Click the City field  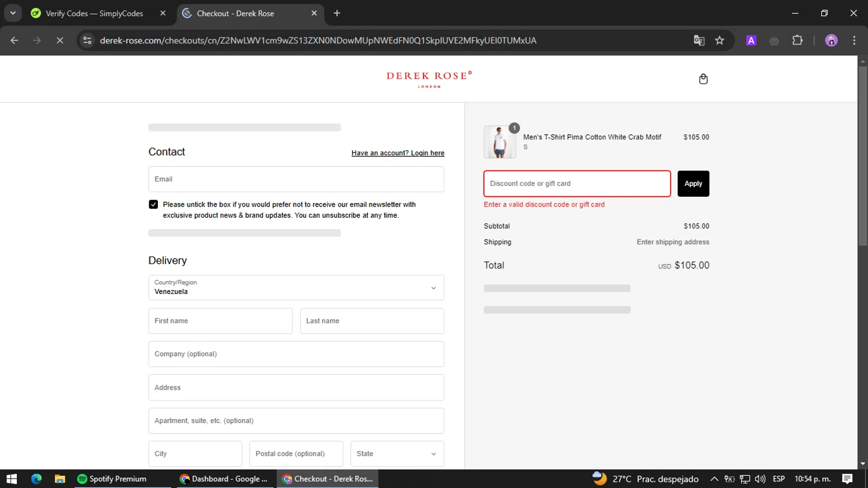[195, 454]
